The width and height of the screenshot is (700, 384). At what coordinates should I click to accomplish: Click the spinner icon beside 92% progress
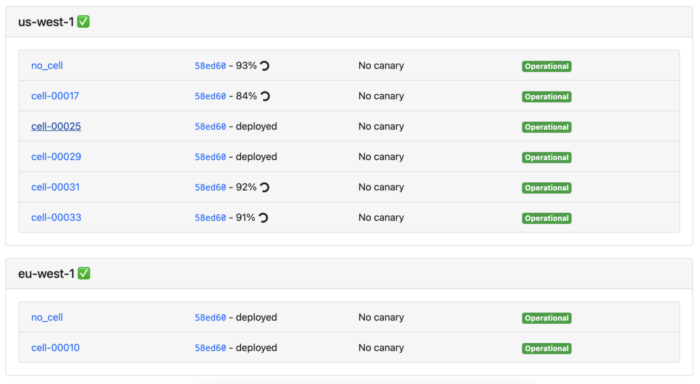pyautogui.click(x=265, y=187)
